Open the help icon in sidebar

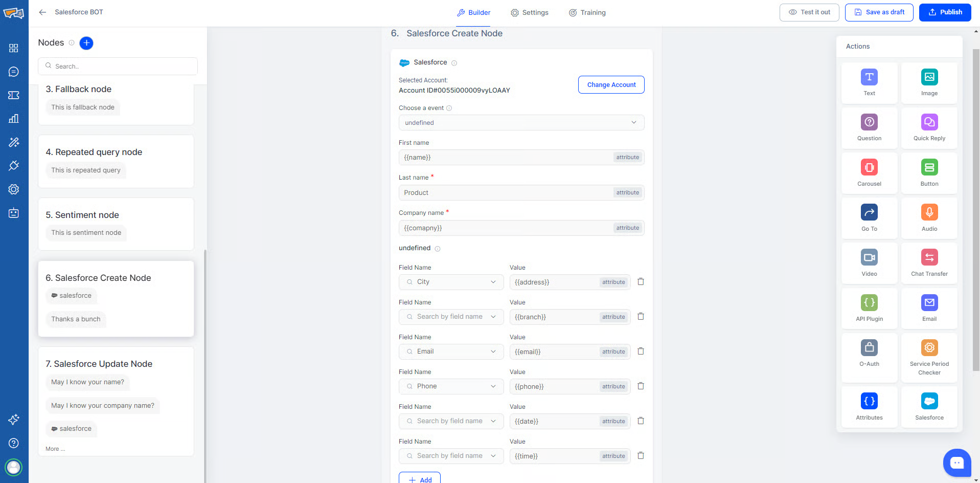(x=14, y=443)
